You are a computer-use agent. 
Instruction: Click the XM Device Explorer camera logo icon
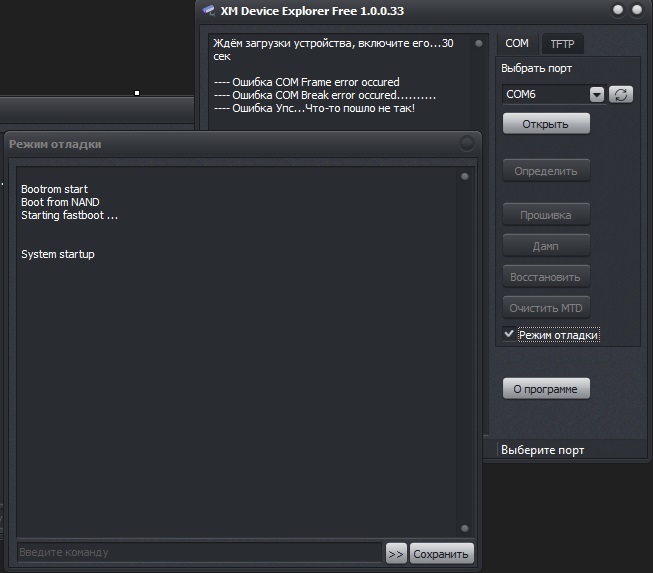point(208,10)
